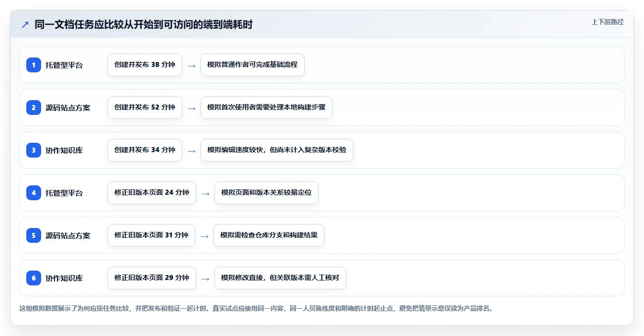
Task: Click 源码站点方案 label in row 5
Action: [68, 235]
